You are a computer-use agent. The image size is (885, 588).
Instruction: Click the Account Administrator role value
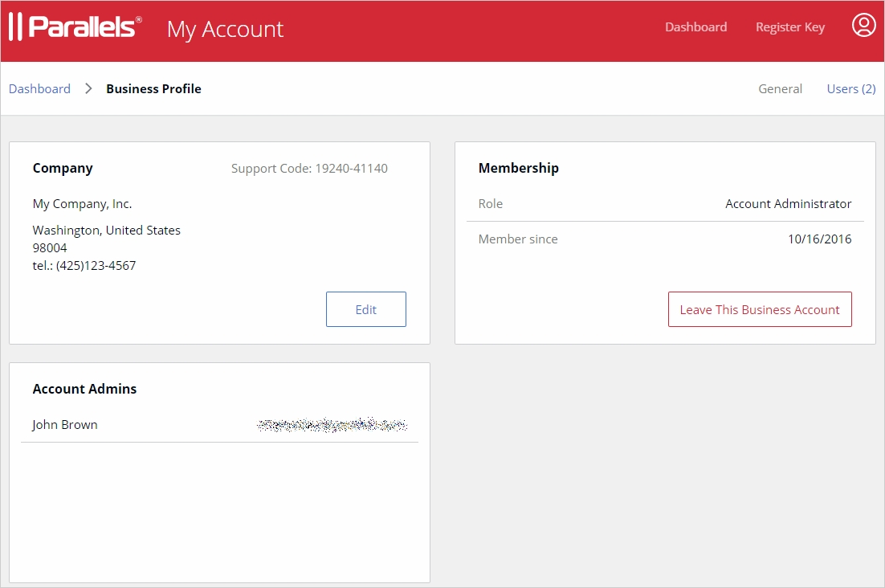pyautogui.click(x=788, y=204)
